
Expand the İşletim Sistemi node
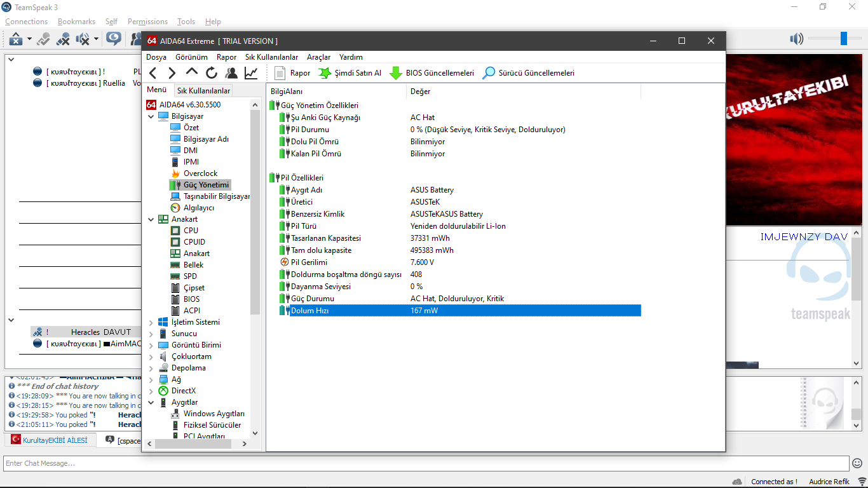click(x=151, y=322)
